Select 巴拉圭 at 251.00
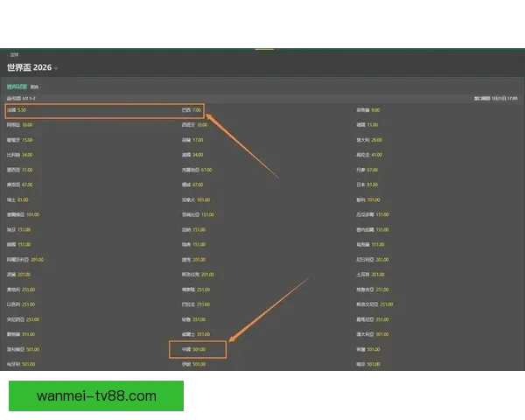This screenshot has height=420, width=525. [x=196, y=304]
